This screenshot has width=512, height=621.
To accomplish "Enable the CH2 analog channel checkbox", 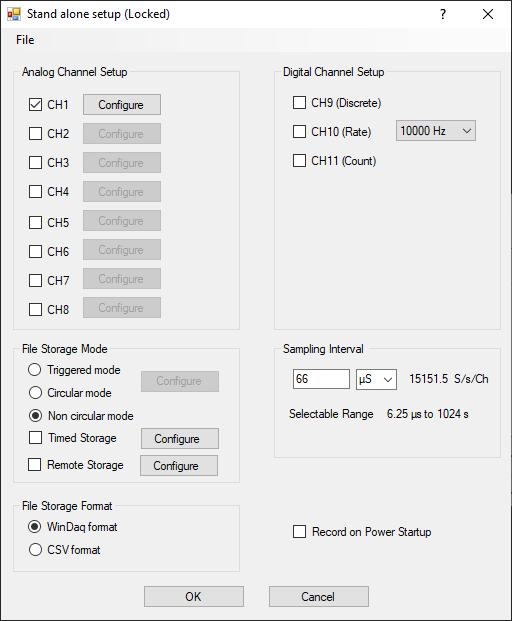I will coord(35,134).
